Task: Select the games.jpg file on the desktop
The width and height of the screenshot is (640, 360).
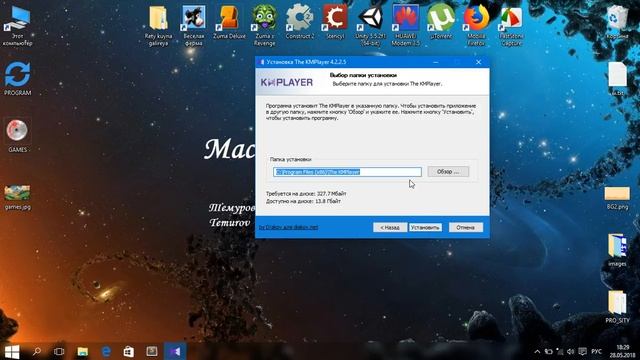Action: tap(17, 197)
